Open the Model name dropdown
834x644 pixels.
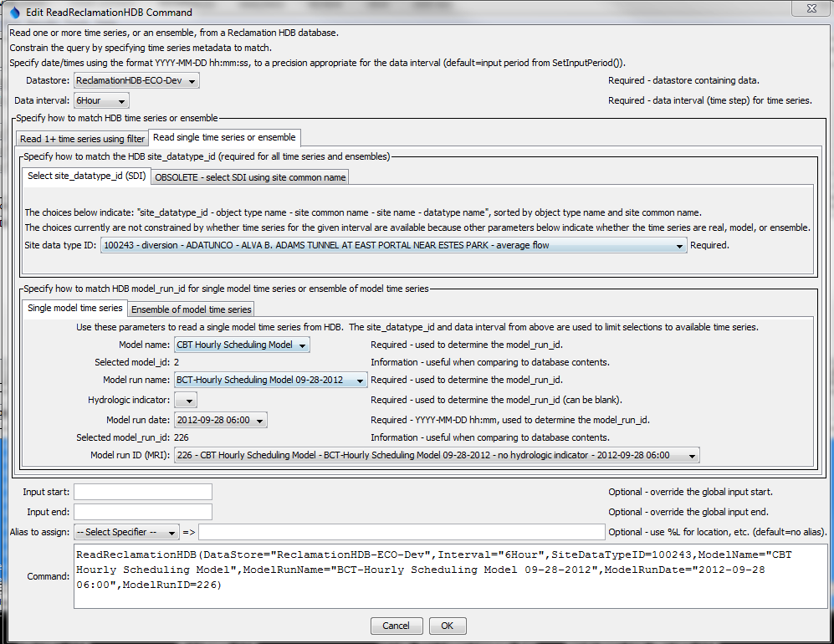point(302,345)
